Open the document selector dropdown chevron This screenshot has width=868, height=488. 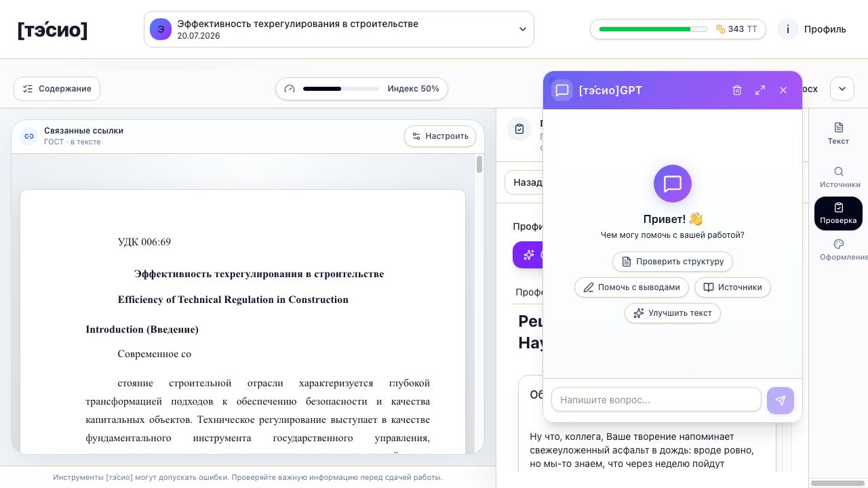[523, 29]
